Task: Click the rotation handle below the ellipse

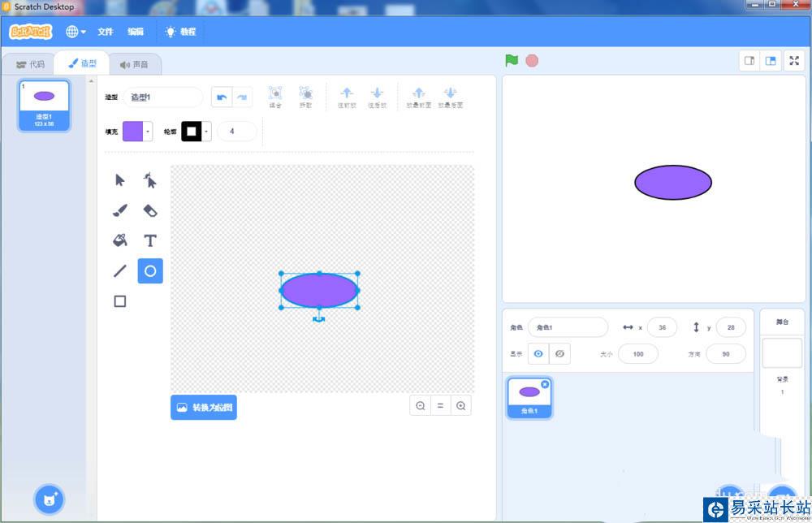Action: [x=319, y=319]
